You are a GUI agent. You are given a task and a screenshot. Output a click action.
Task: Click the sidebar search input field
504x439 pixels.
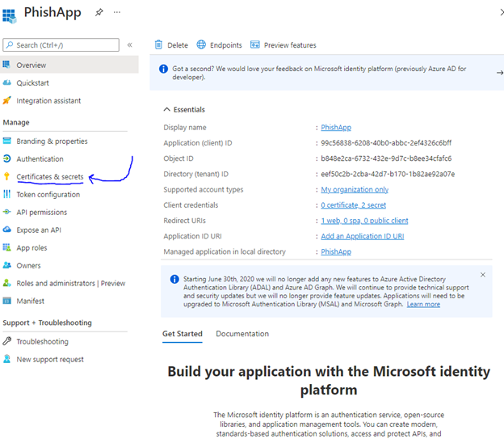point(61,45)
